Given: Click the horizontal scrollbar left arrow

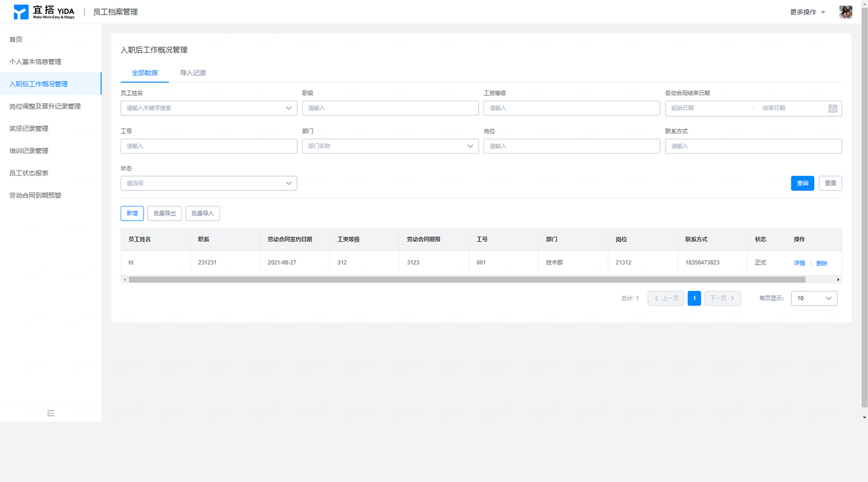Looking at the screenshot, I should pyautogui.click(x=125, y=280).
